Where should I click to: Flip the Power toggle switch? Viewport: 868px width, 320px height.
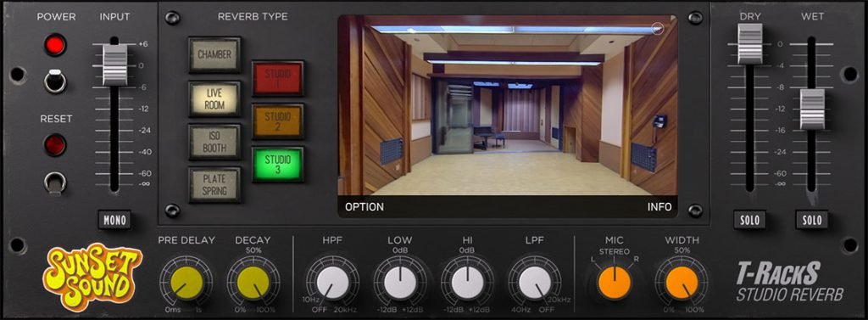pyautogui.click(x=55, y=81)
